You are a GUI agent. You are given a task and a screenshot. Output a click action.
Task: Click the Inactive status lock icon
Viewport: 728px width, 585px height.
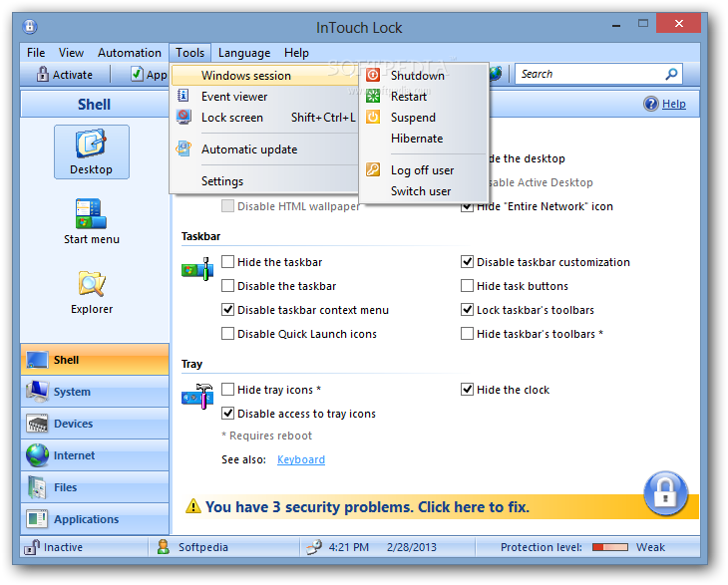32,547
